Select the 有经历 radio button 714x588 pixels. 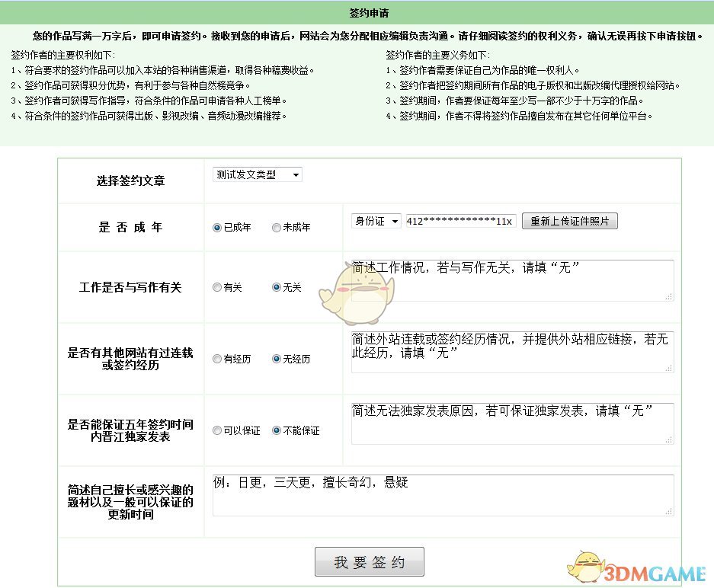(x=217, y=359)
